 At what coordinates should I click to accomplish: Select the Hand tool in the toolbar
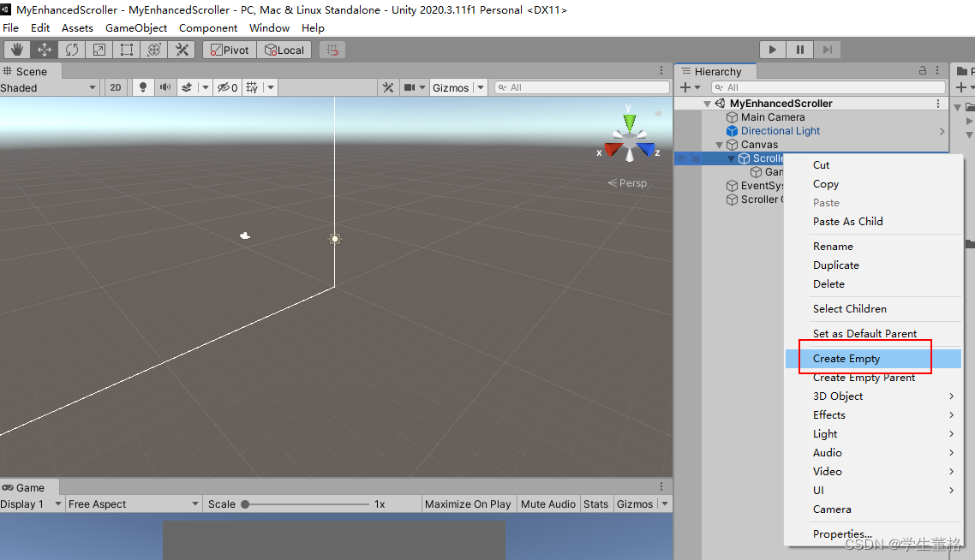17,49
